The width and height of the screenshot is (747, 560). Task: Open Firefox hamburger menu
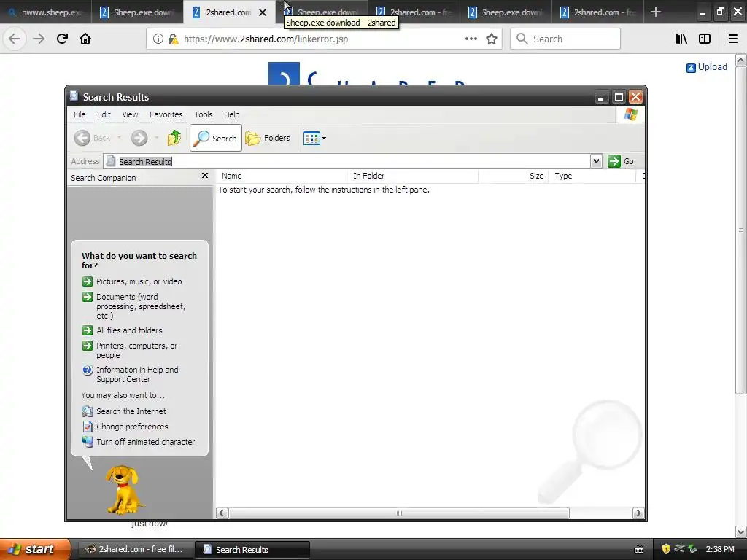point(733,39)
